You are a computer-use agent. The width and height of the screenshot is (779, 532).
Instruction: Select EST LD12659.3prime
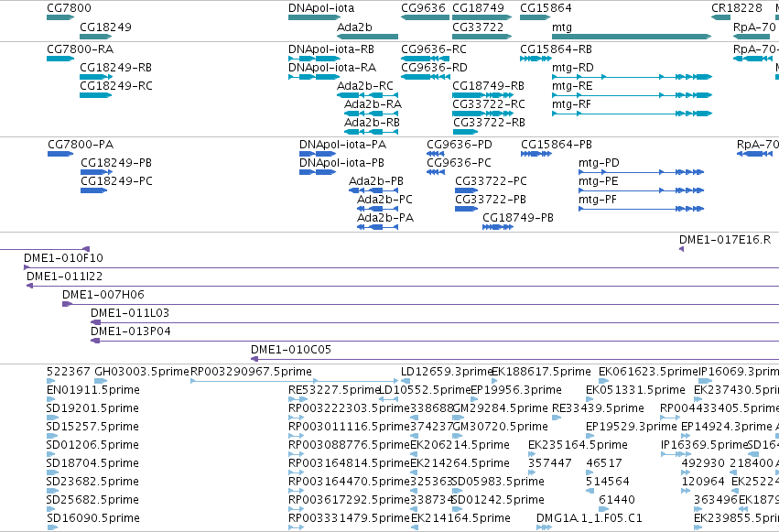(x=406, y=381)
